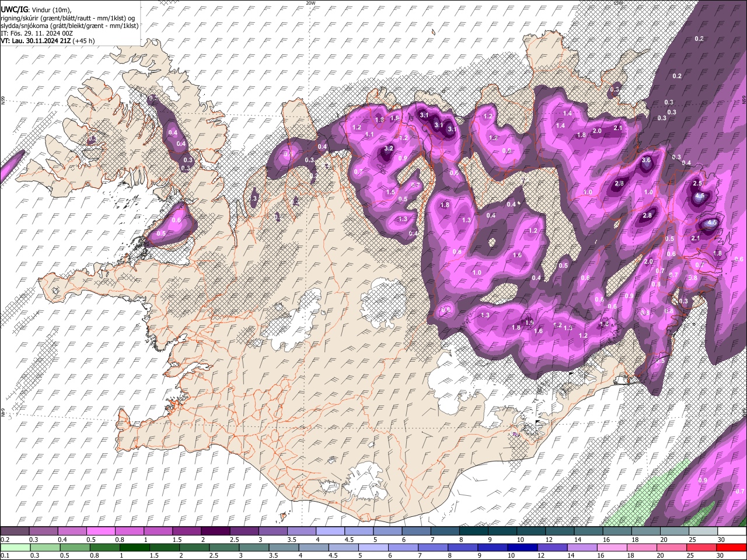Click the bold "VT: Lau. 30.11.2024 21Z" text
The image size is (747, 560).
tap(36, 41)
